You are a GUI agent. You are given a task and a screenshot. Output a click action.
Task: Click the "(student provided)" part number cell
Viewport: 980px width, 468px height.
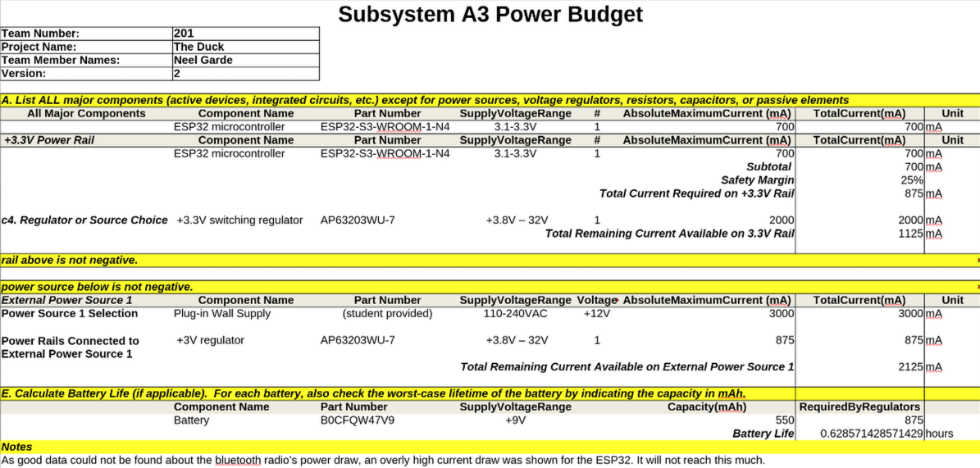tap(387, 313)
